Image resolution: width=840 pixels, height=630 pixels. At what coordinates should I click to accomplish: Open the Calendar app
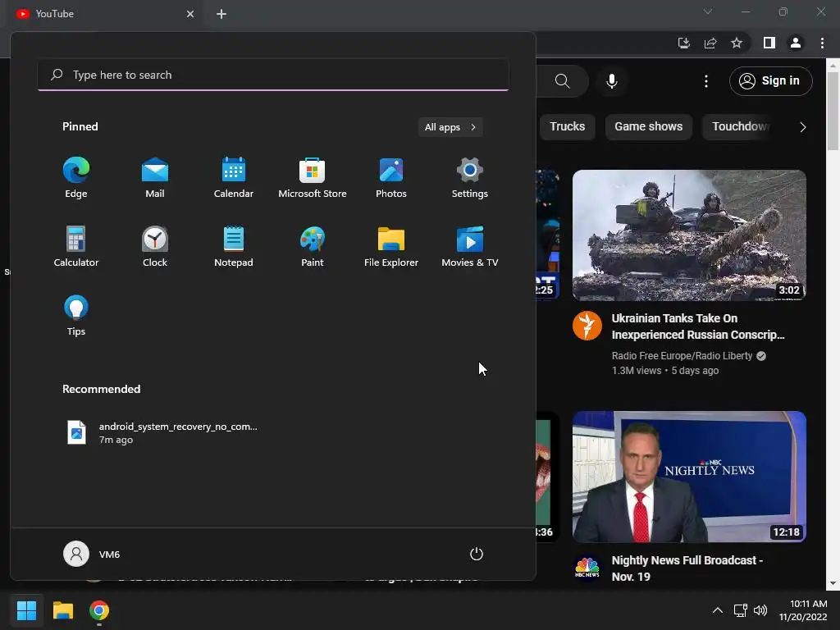click(x=234, y=178)
